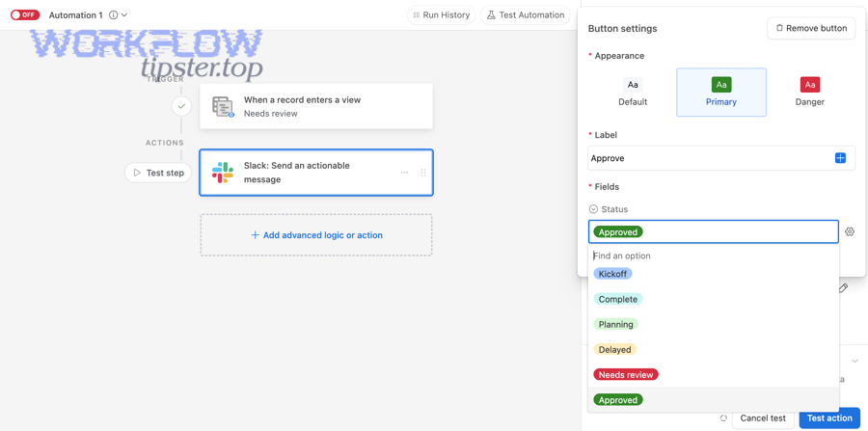Click the green trigger checkmark circle
The image size is (868, 431).
[x=181, y=106]
